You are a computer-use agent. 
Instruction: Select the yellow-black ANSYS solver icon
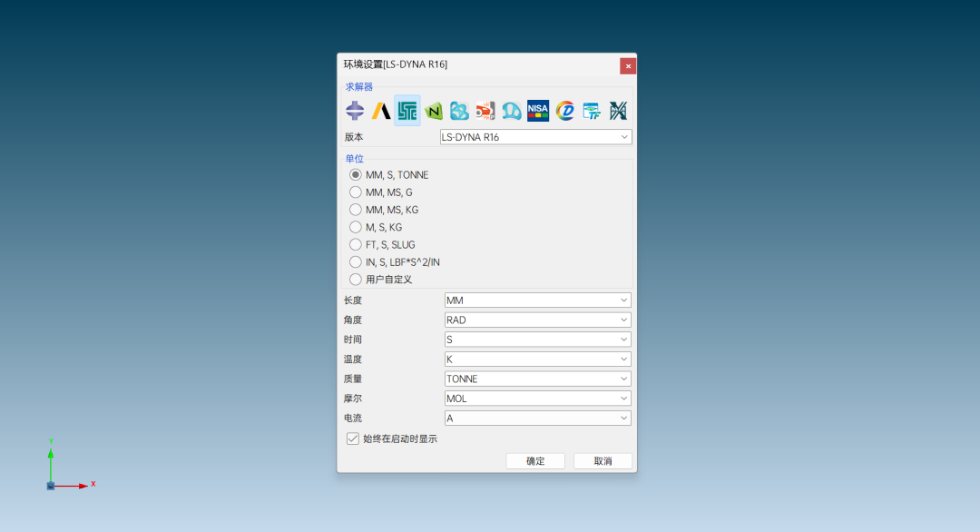(381, 111)
